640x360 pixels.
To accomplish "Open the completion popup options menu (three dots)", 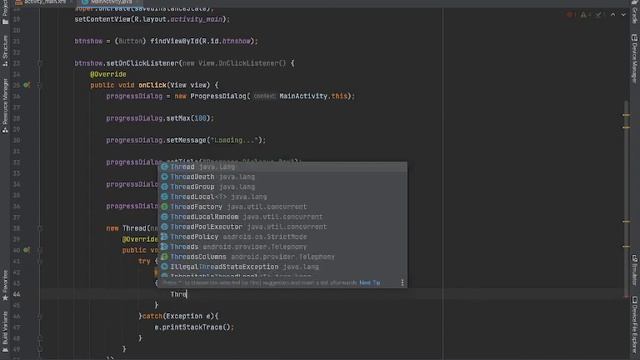I will [x=402, y=282].
